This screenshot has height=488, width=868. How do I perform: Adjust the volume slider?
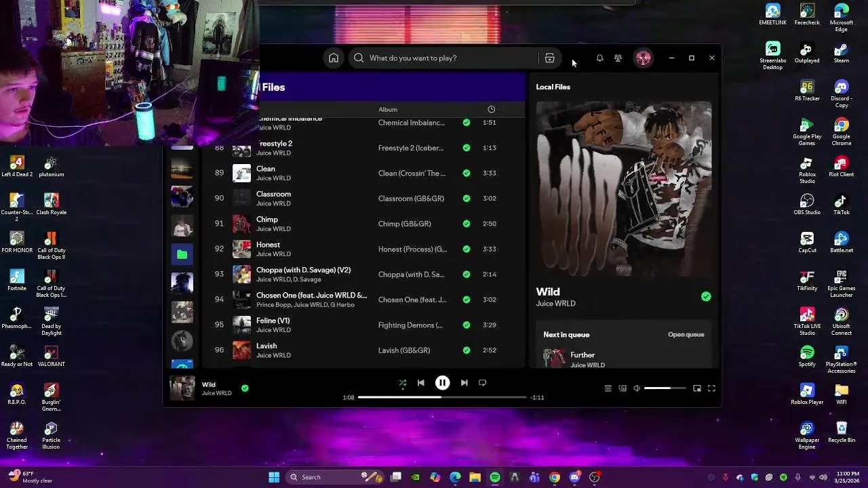click(x=665, y=388)
